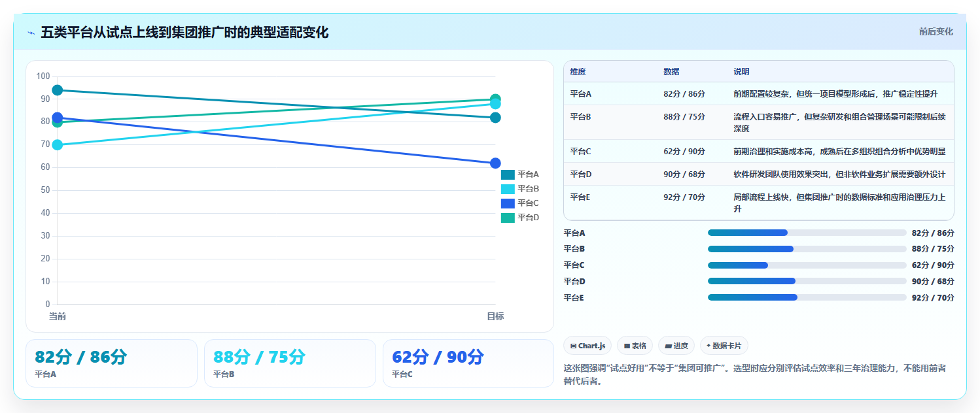
Task: Click description starting 流程入口容易推广
Action: click(x=839, y=123)
